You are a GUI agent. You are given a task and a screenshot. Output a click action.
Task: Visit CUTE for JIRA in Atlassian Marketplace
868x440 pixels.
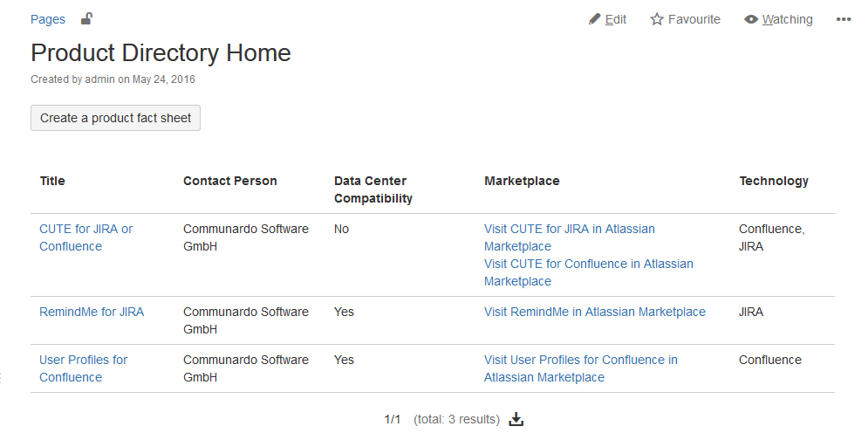(x=569, y=237)
